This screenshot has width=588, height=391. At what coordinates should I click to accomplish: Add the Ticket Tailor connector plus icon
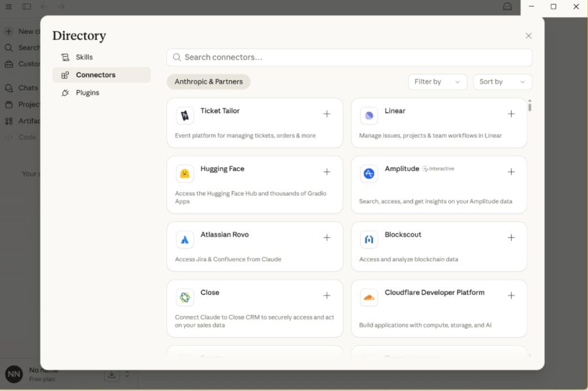point(327,114)
